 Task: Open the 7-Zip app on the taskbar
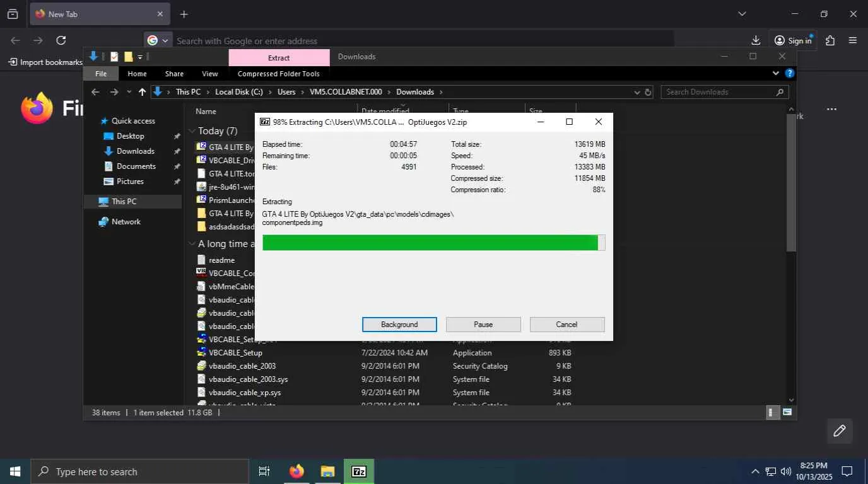[359, 471]
